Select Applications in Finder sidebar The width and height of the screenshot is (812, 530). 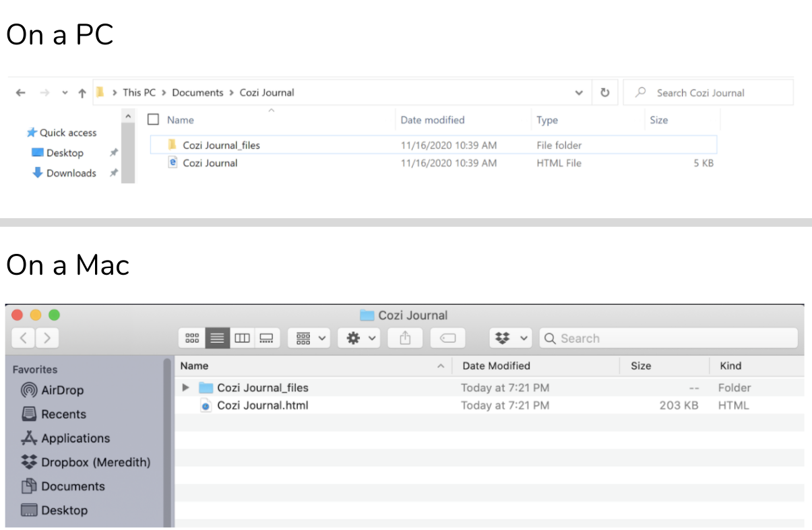75,438
